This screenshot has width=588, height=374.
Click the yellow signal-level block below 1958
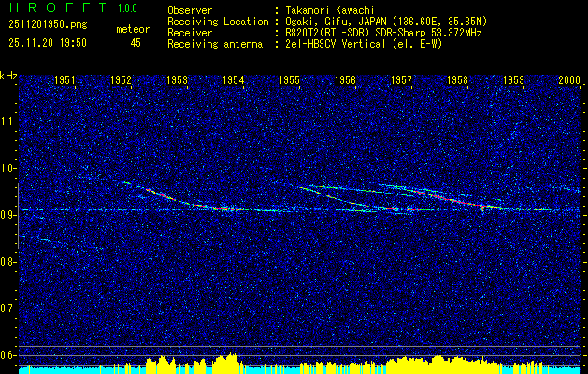(x=442, y=365)
